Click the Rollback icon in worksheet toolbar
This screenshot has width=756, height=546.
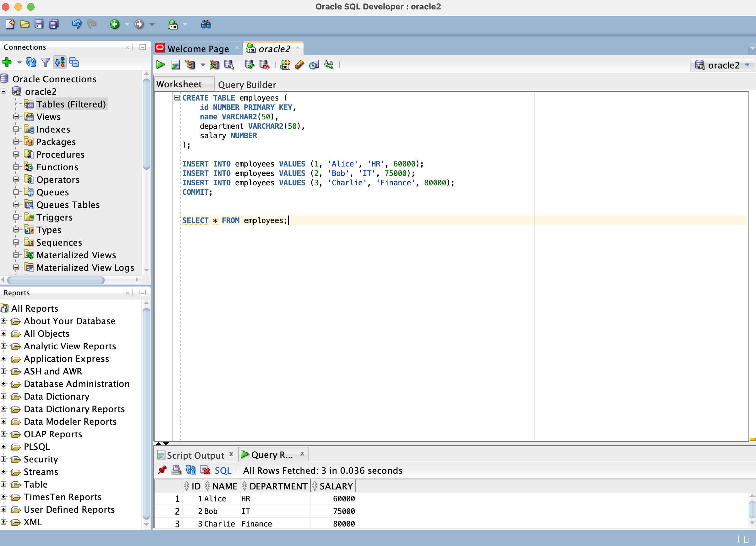[x=264, y=65]
